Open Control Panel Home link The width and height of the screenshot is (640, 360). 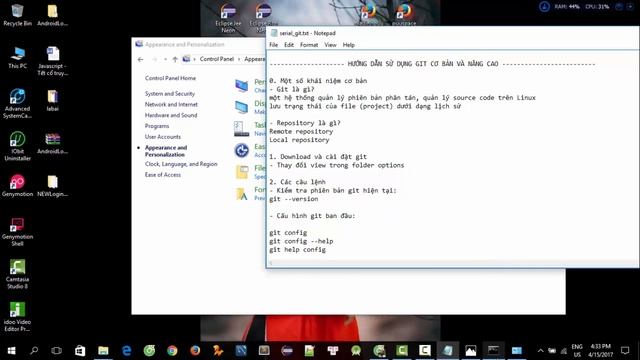point(170,78)
